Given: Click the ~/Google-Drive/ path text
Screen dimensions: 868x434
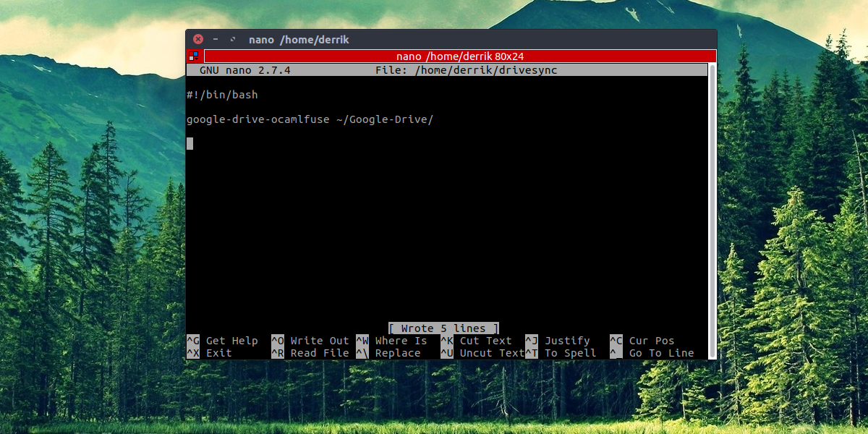Looking at the screenshot, I should pos(385,119).
